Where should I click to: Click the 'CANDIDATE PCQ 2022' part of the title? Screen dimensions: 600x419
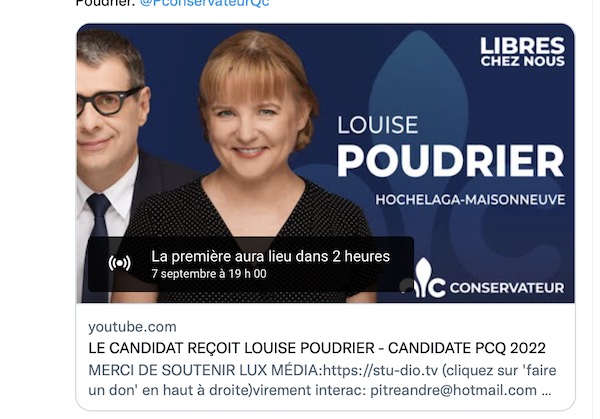click(x=467, y=348)
